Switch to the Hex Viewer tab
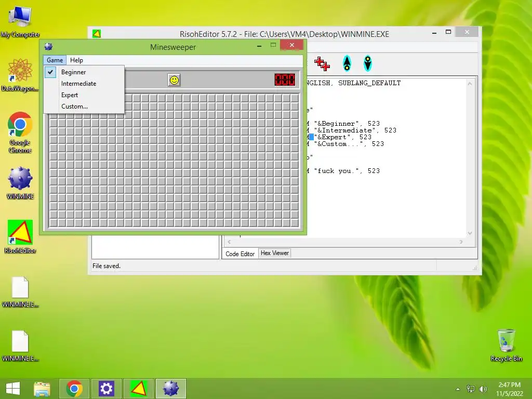The height and width of the screenshot is (399, 532). (274, 253)
